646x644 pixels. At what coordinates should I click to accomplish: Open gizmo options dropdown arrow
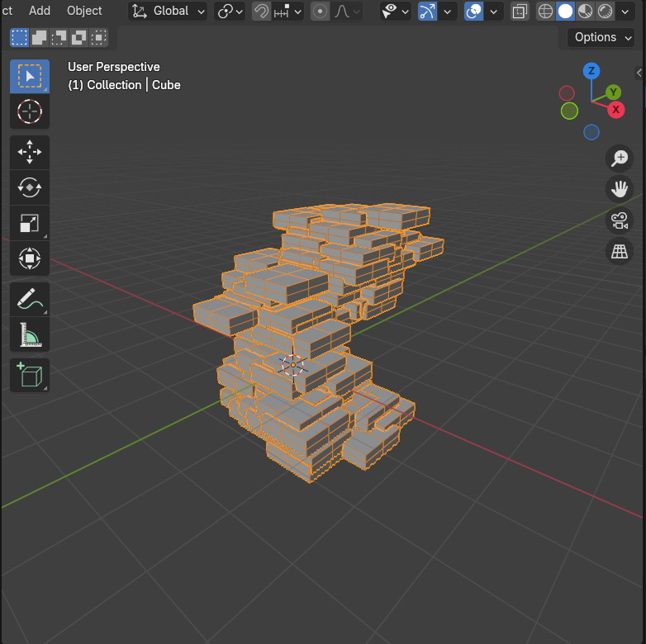(448, 11)
